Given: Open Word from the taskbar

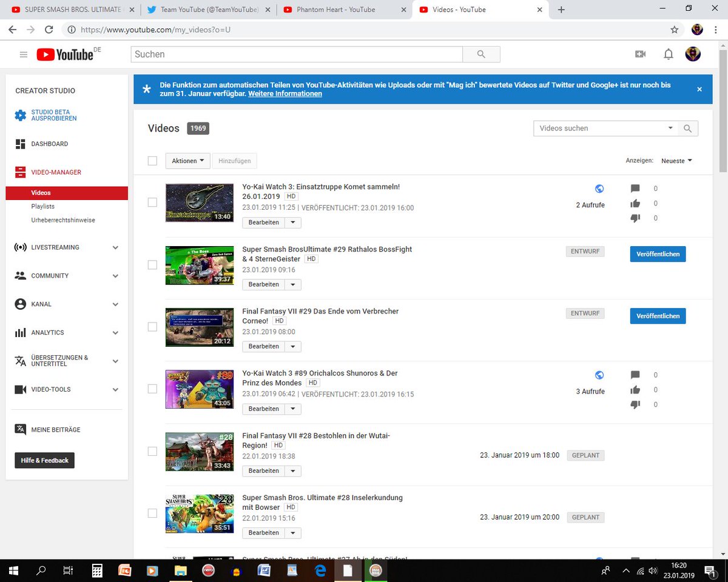Looking at the screenshot, I should 264,570.
